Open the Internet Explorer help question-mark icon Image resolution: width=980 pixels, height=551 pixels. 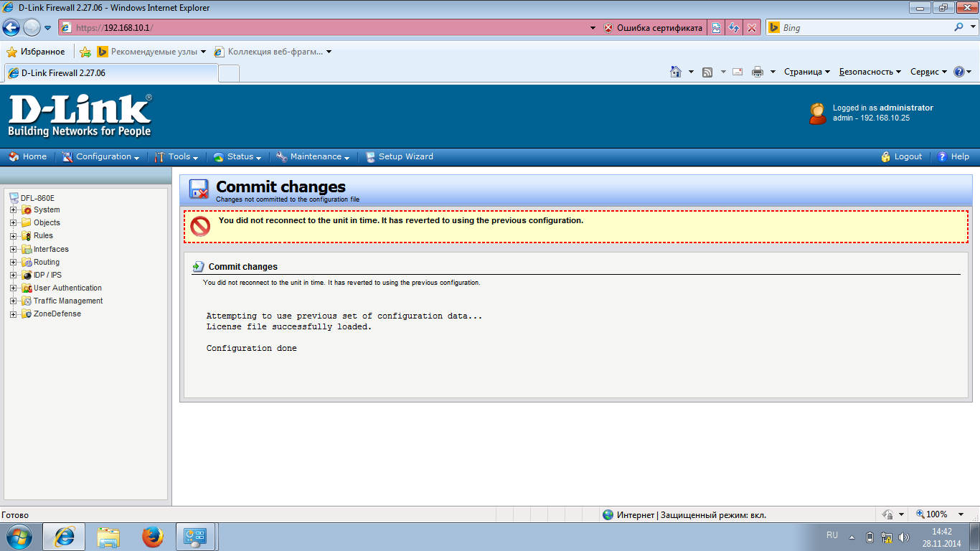coord(959,72)
